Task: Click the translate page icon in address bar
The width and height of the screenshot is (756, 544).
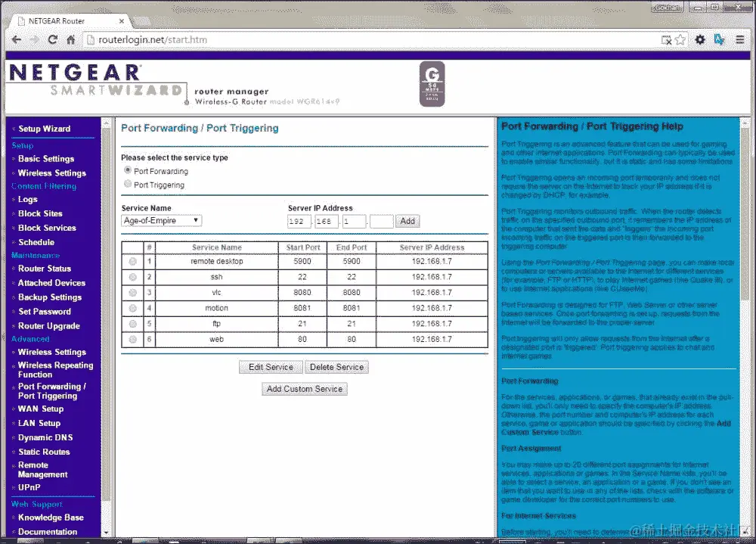Action: click(x=666, y=40)
